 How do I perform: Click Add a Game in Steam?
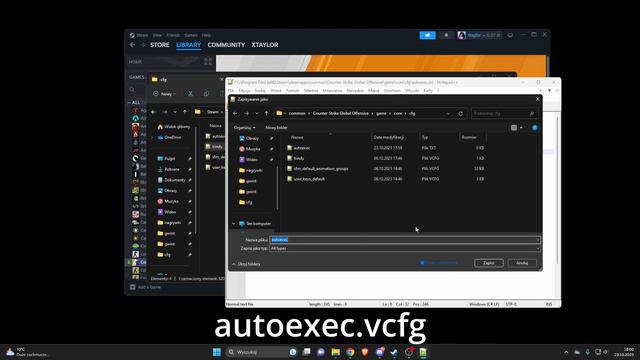146,287
